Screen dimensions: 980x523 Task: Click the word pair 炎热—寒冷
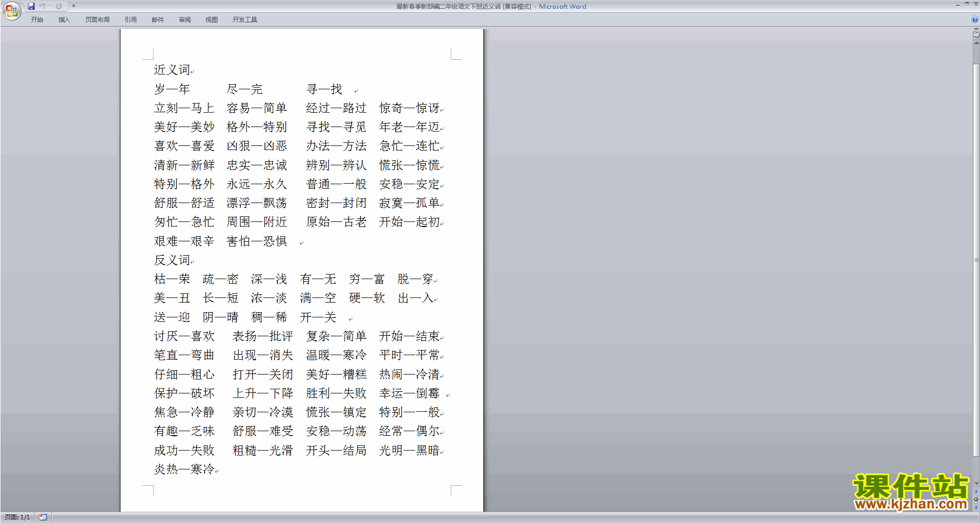click(184, 469)
